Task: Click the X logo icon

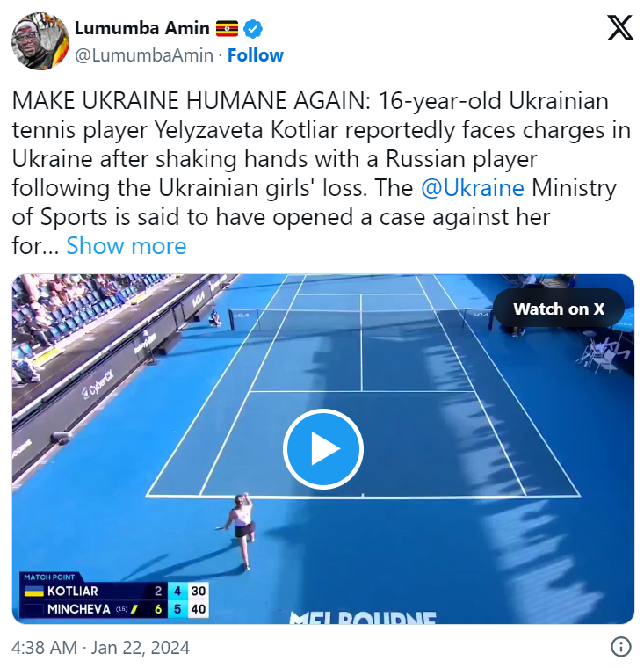Action: click(619, 28)
